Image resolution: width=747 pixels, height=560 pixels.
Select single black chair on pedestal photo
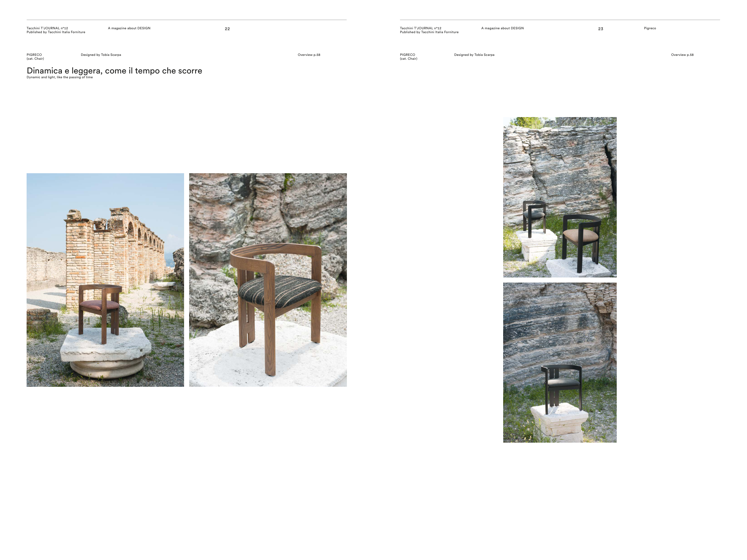(560, 362)
